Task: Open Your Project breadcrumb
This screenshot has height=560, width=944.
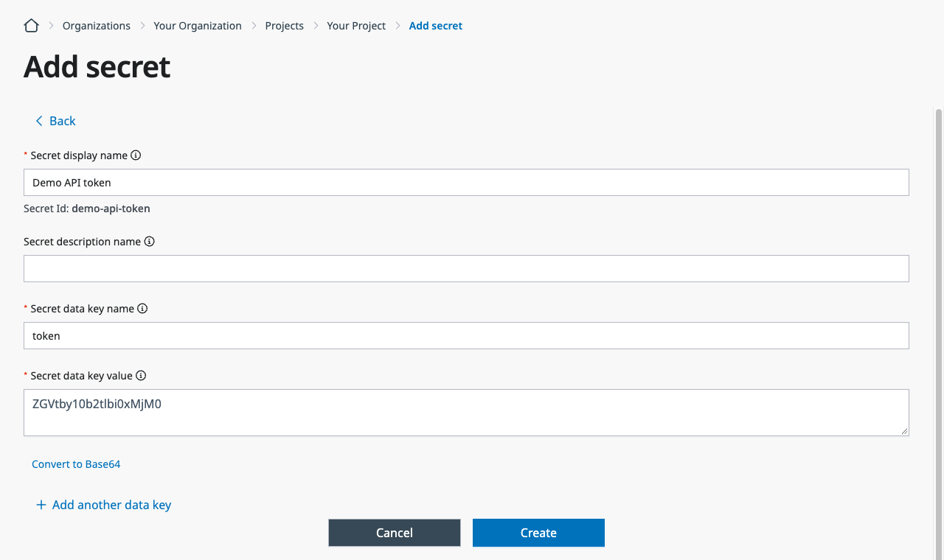Action: point(356,26)
